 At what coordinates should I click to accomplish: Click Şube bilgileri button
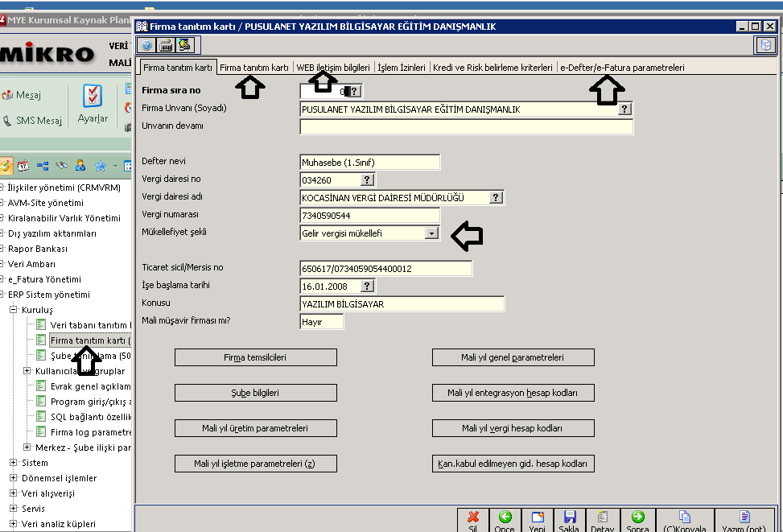pos(255,393)
